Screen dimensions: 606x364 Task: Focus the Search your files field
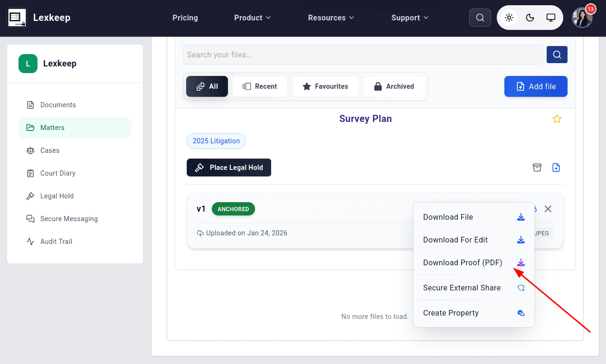tap(363, 55)
